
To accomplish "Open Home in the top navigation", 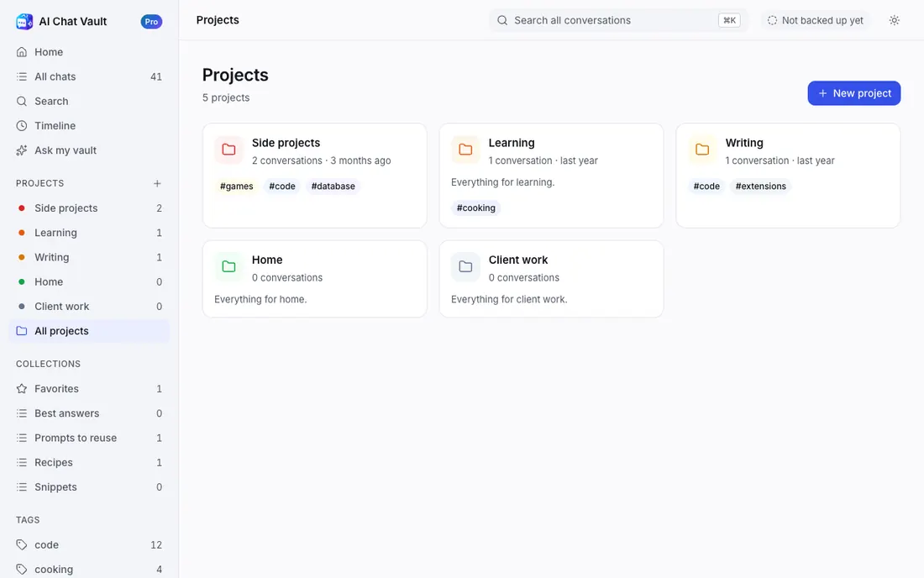I will point(89,52).
